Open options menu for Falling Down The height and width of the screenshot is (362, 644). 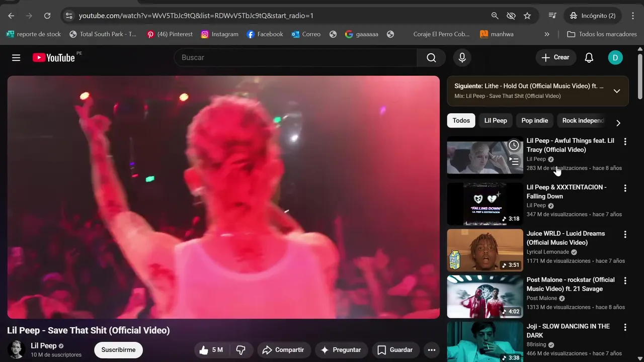pos(625,189)
